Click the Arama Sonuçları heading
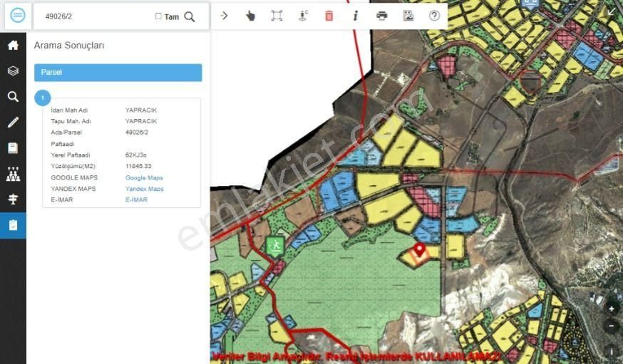Image resolution: width=623 pixels, height=364 pixels. [x=69, y=46]
